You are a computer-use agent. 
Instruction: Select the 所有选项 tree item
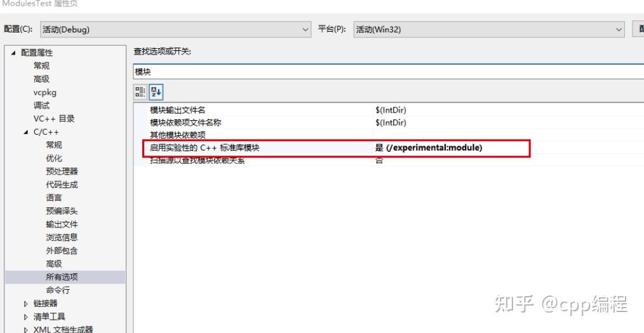62,276
